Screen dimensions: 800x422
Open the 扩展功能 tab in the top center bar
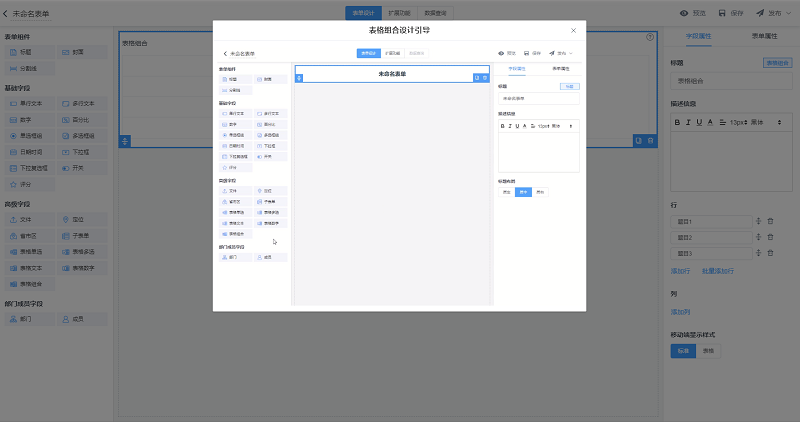pos(399,13)
